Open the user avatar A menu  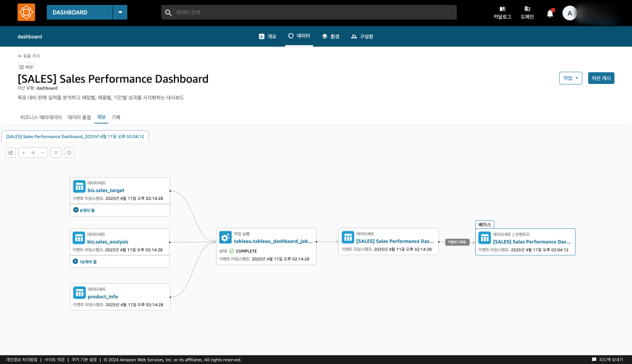(569, 14)
